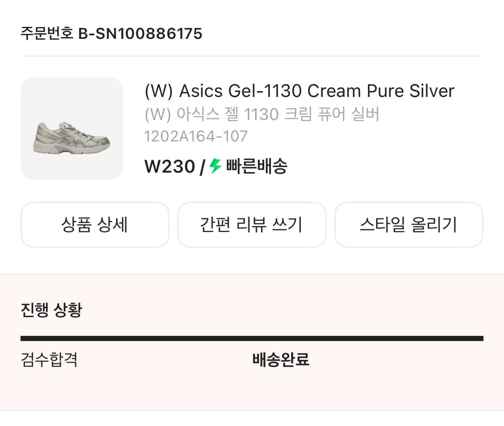
Task: Click the (W) prefix of the Korean name
Action: click(x=158, y=114)
